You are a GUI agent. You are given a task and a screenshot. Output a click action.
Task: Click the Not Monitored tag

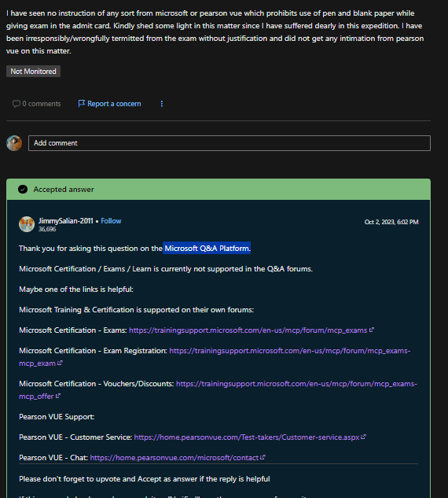33,72
